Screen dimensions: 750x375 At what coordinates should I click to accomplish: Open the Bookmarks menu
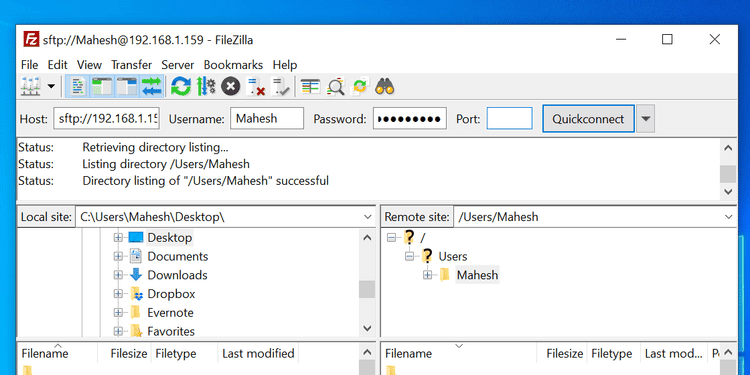[233, 65]
